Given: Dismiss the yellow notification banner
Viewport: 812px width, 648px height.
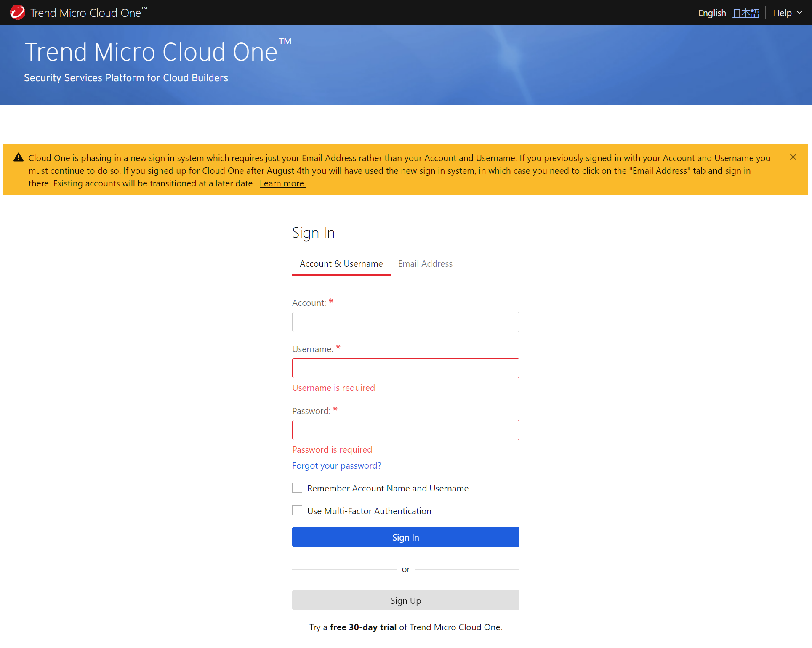Looking at the screenshot, I should click(793, 157).
